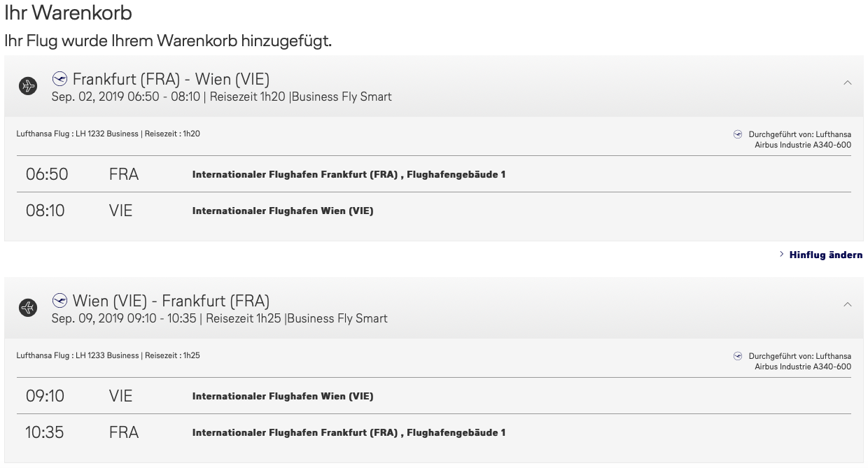Click the operator logo for flight LH 1232
The height and width of the screenshot is (468, 868).
737,134
